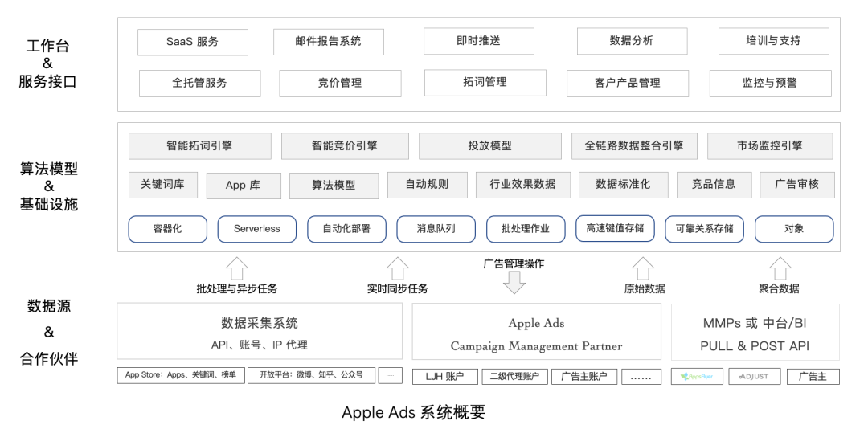The width and height of the screenshot is (868, 433).
Task: Select the rounded 消息队列 box
Action: pos(436,229)
